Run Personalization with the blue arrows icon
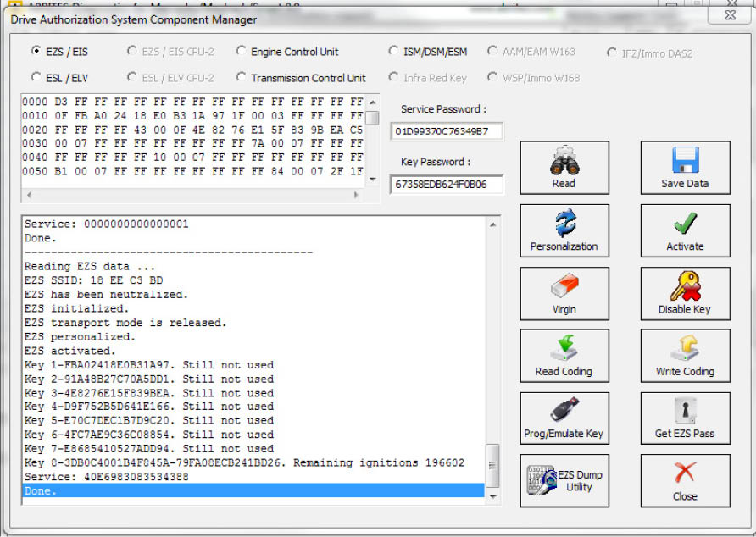Screen dimensions: 756x537 coord(564,230)
